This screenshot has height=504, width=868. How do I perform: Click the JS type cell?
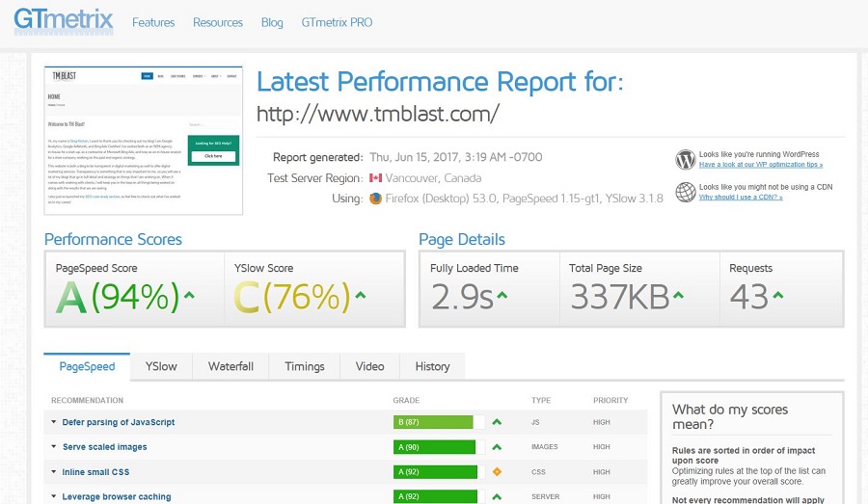[x=535, y=422]
